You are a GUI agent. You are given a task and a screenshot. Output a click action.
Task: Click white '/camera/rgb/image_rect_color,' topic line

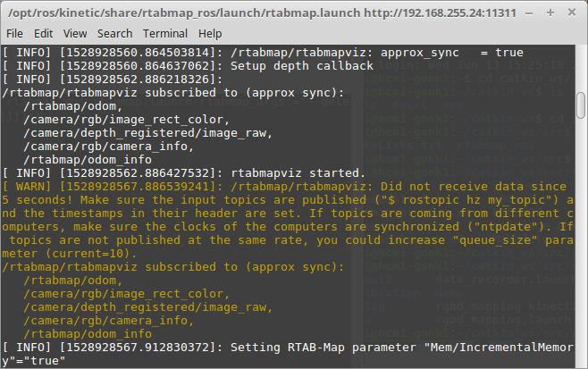tap(122, 120)
